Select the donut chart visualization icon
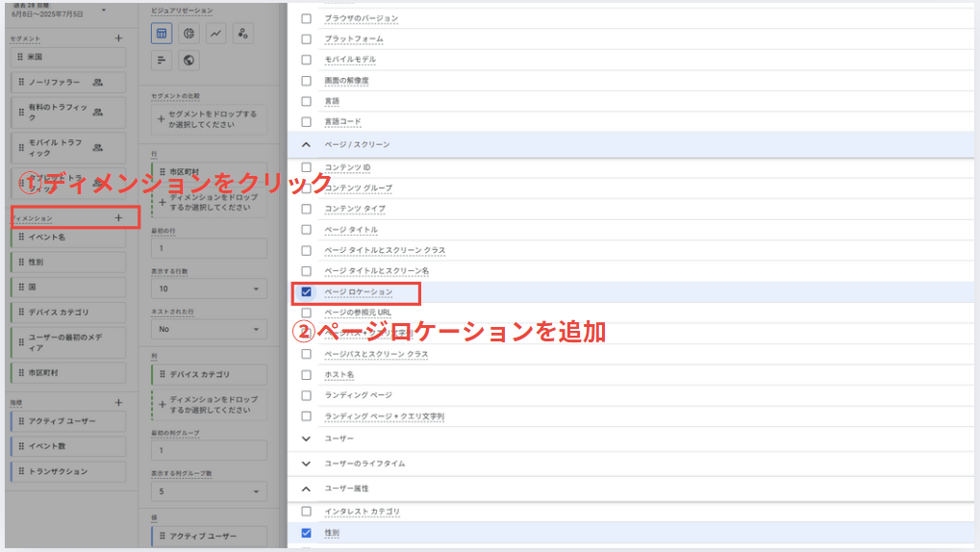The image size is (980, 552). click(188, 33)
